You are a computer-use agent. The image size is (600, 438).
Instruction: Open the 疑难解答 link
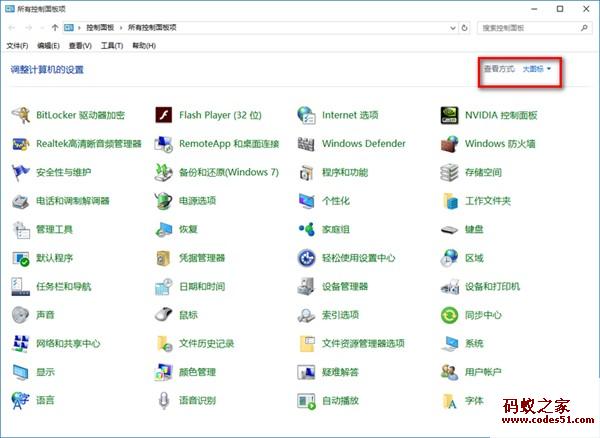340,372
